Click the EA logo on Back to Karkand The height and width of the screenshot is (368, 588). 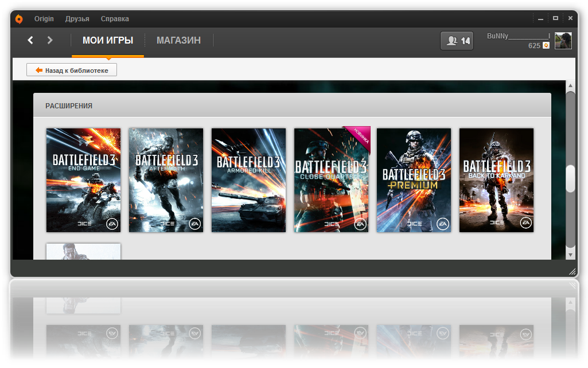point(526,222)
